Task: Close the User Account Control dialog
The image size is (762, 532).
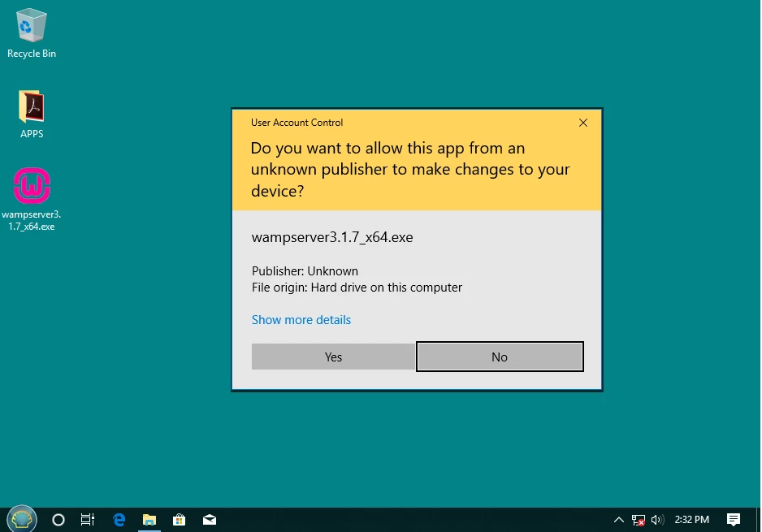Action: click(x=583, y=123)
